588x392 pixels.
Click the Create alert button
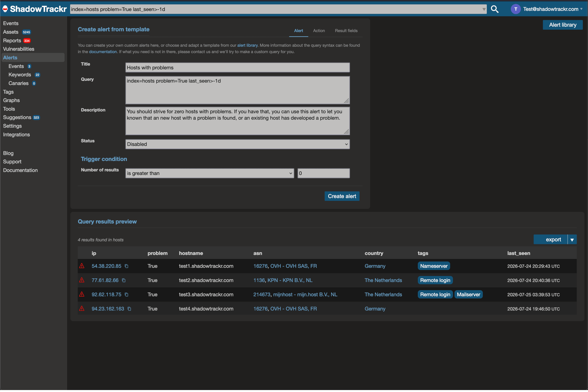(x=342, y=196)
